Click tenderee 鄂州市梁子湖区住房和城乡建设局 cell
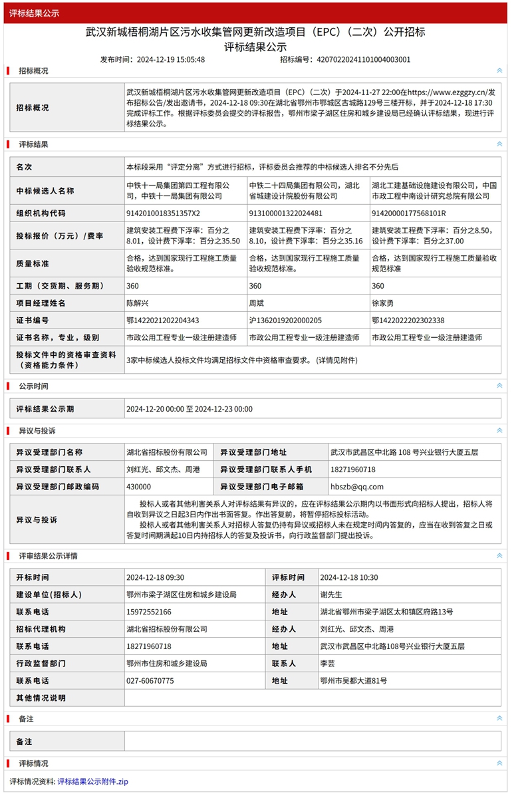Image resolution: width=532 pixels, height=796 pixels. click(195, 595)
